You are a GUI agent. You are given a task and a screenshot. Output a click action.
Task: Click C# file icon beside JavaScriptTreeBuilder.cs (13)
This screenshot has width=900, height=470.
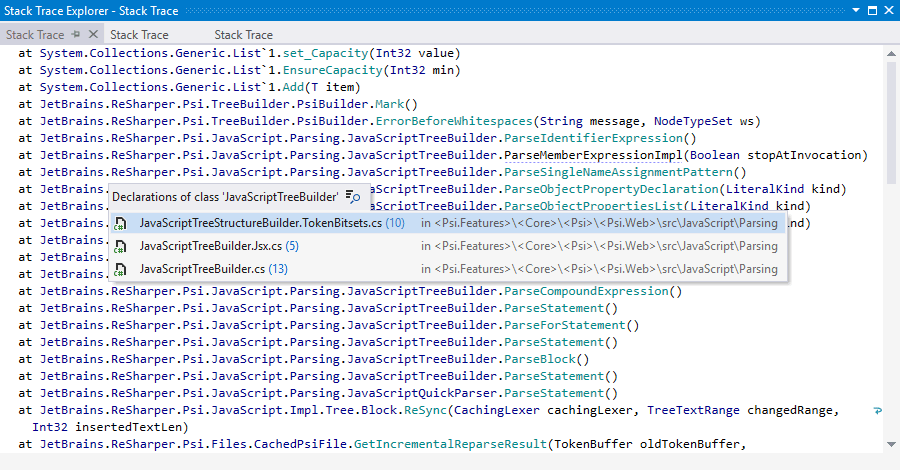121,269
